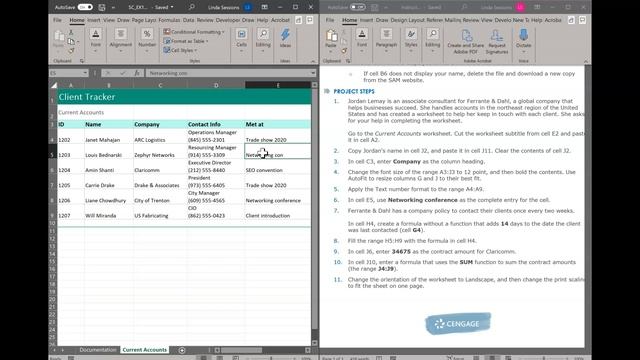Open the Search magnifier in Word title bar
The width and height of the screenshot is (640, 360).
click(x=464, y=7)
